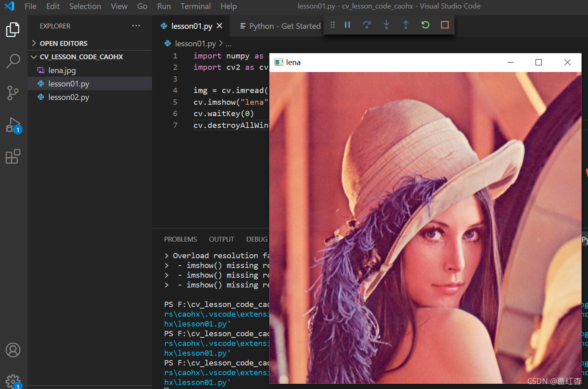Stop debugging with the red square
The width and height of the screenshot is (588, 389).
(445, 25)
